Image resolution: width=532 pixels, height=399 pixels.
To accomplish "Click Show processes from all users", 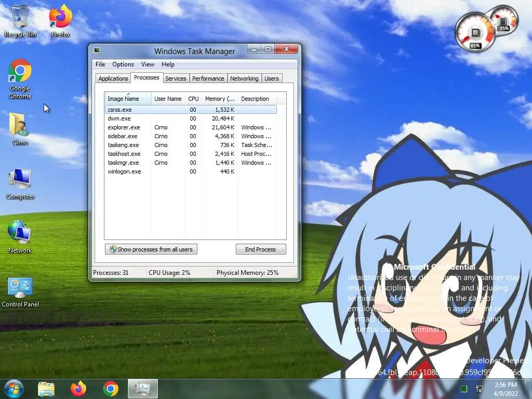I will coord(151,249).
